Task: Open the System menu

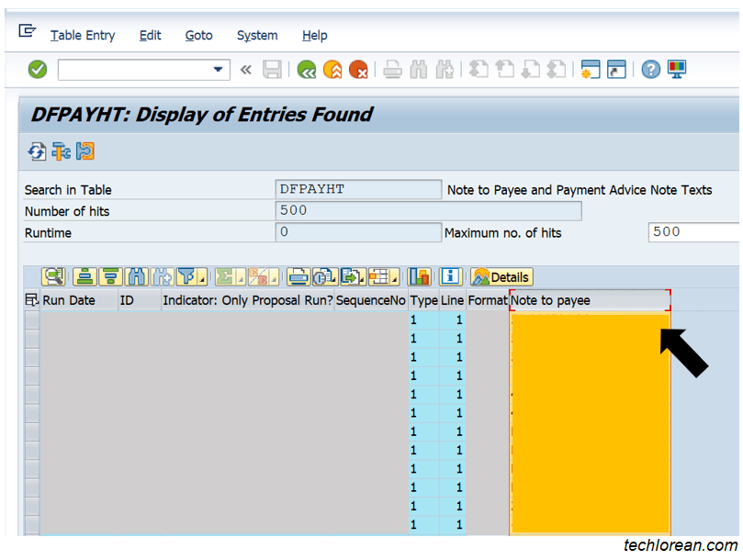Action: click(257, 36)
